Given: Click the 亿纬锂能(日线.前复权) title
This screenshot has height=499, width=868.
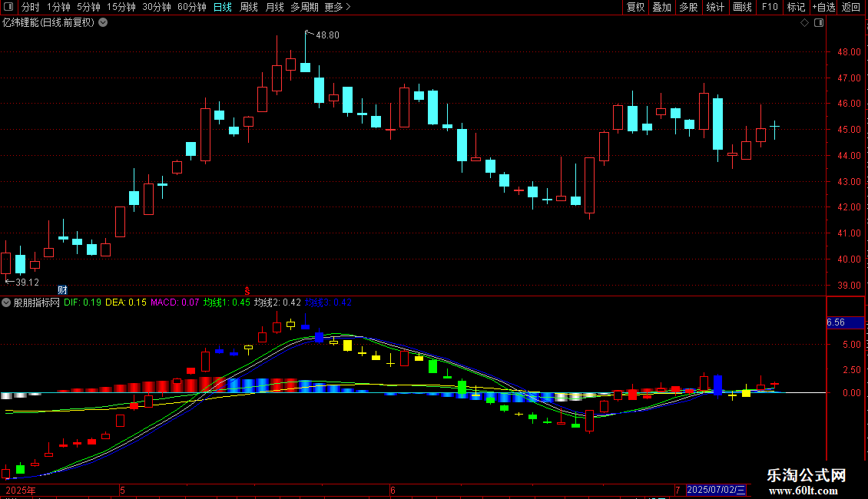Looking at the screenshot, I should [48, 22].
